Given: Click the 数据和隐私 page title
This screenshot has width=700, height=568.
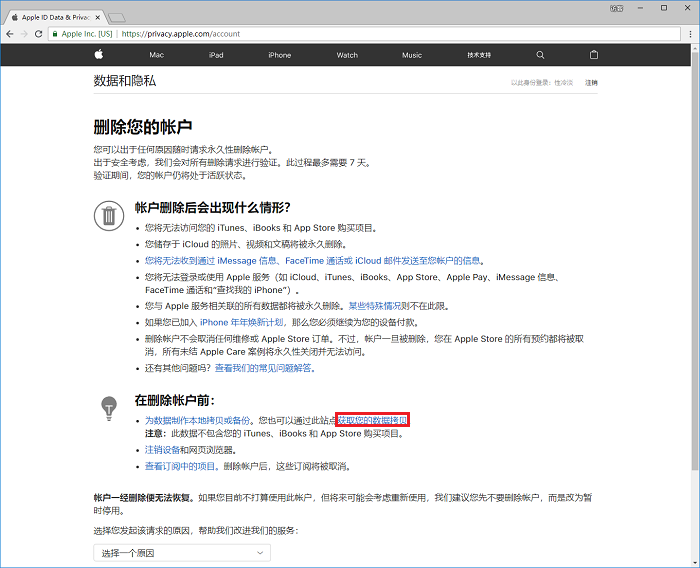Looking at the screenshot, I should point(125,81).
